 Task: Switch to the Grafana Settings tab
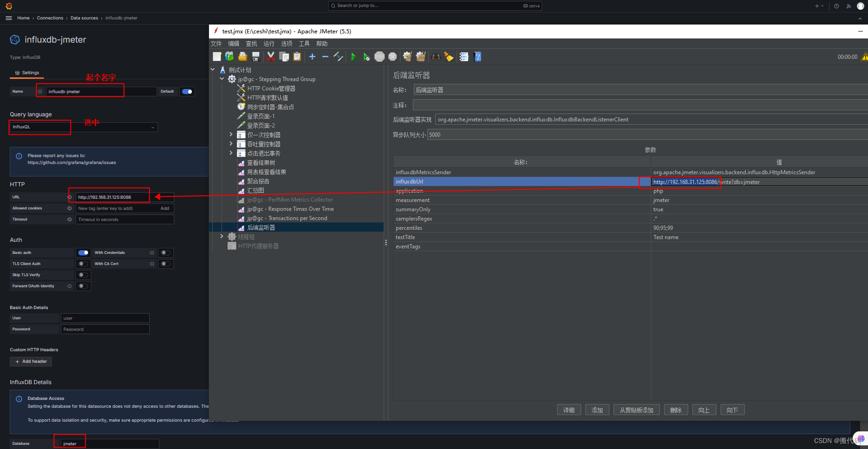[x=27, y=73]
